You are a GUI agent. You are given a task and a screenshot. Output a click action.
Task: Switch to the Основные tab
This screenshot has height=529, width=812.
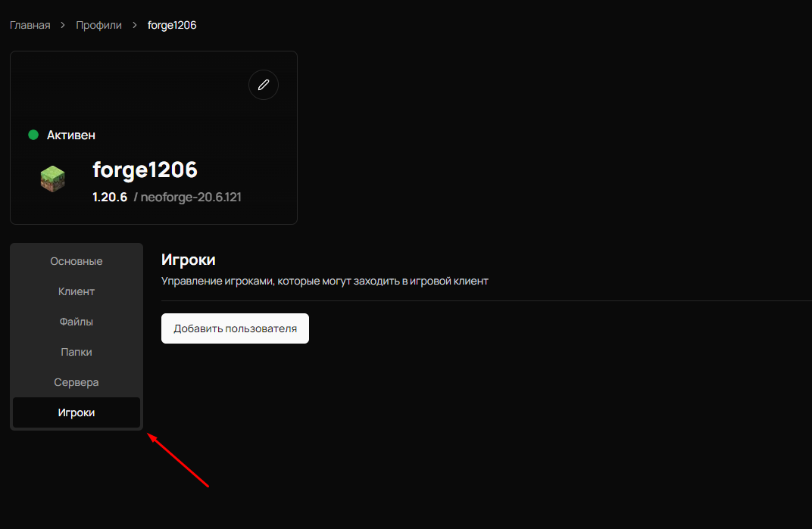click(77, 261)
